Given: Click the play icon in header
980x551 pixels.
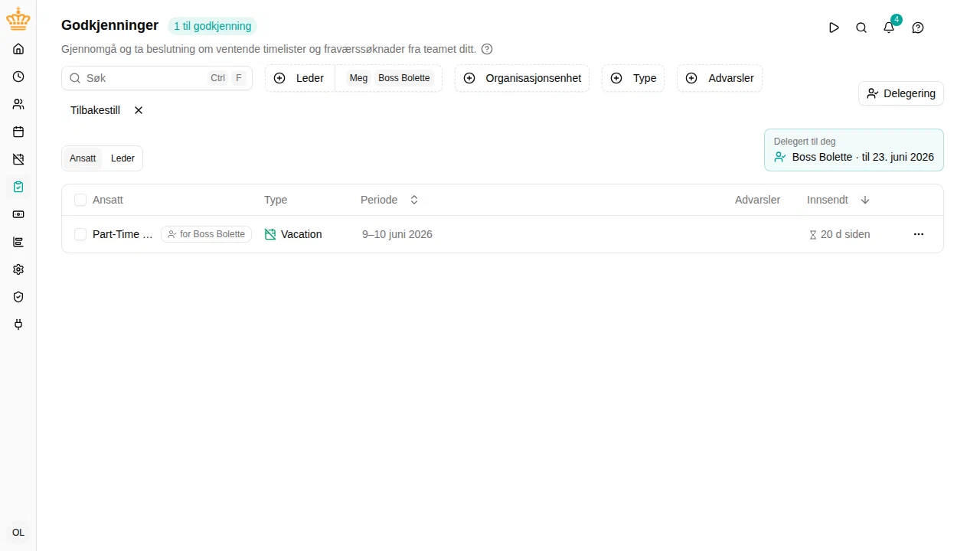Looking at the screenshot, I should [x=834, y=28].
